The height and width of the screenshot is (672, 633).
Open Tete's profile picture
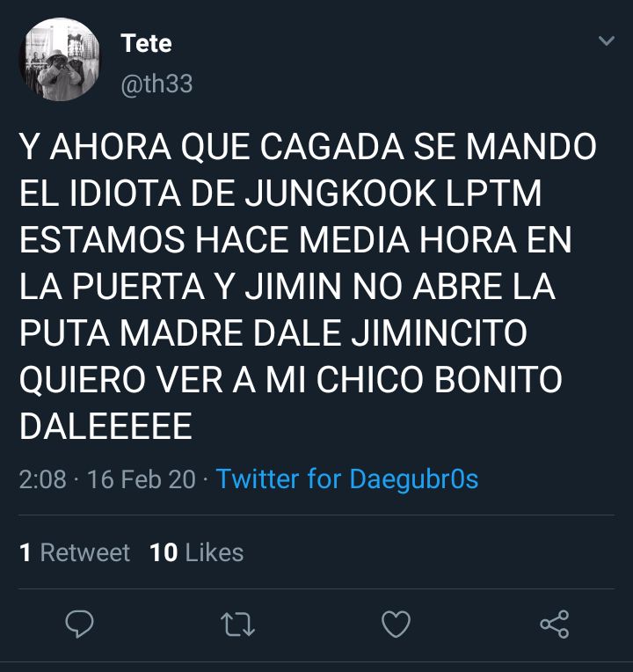click(60, 60)
